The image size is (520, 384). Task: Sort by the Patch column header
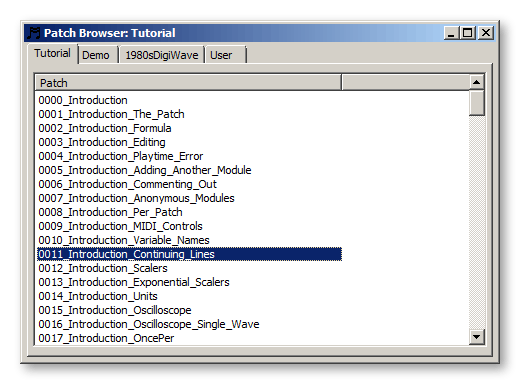click(x=188, y=83)
